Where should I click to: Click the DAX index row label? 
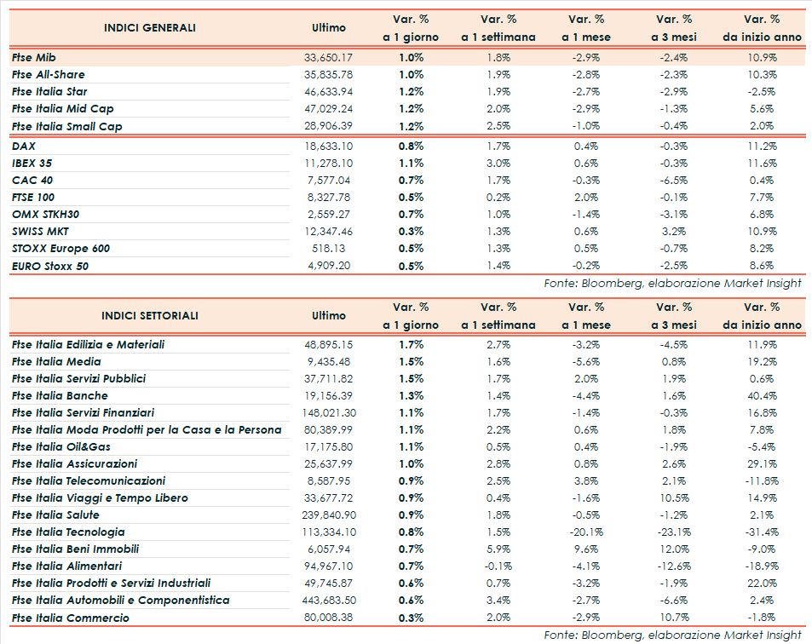(24, 146)
